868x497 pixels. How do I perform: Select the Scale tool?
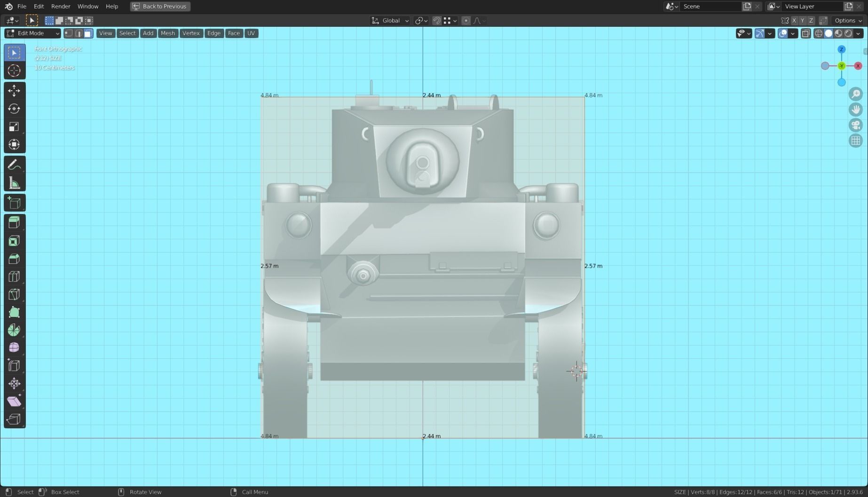click(14, 126)
